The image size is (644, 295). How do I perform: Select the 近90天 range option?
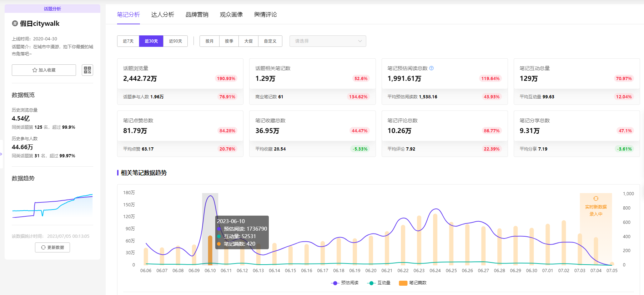point(176,41)
